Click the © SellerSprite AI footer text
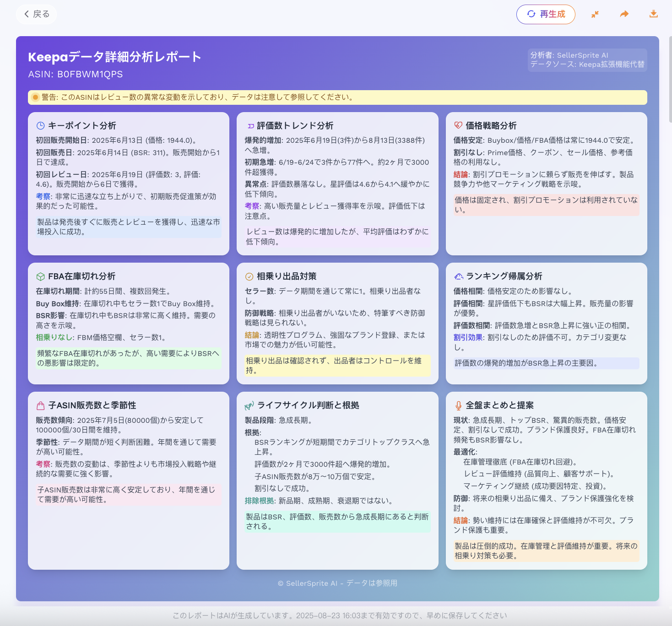The width and height of the screenshot is (672, 626). click(337, 583)
